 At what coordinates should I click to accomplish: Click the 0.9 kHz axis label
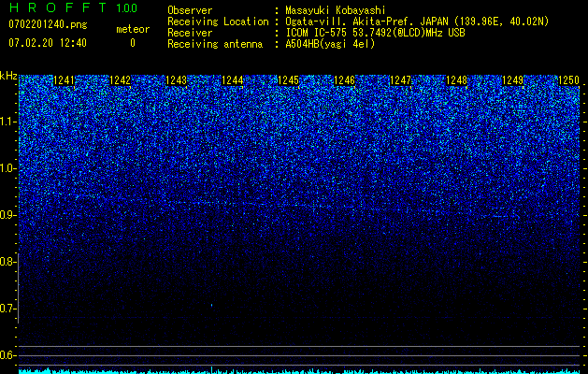[7, 215]
